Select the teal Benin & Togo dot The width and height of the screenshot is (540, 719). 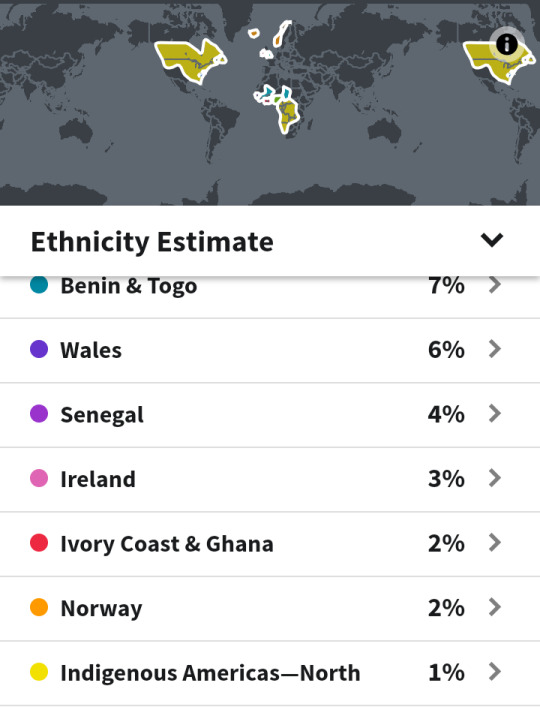click(39, 284)
